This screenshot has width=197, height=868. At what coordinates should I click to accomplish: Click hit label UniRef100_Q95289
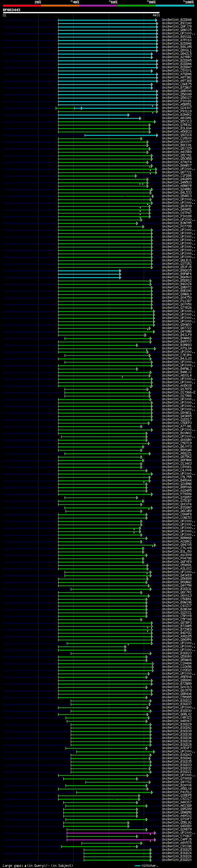(x=177, y=809)
